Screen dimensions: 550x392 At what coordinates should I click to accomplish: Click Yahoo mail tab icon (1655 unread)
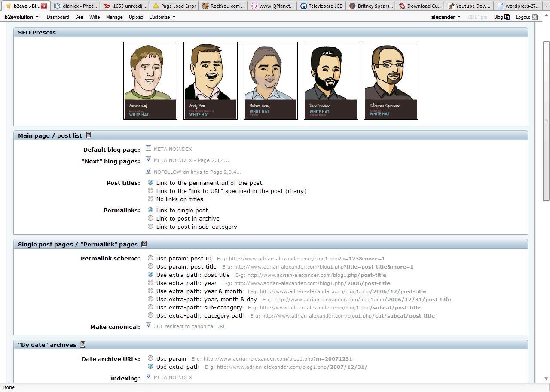click(x=107, y=6)
